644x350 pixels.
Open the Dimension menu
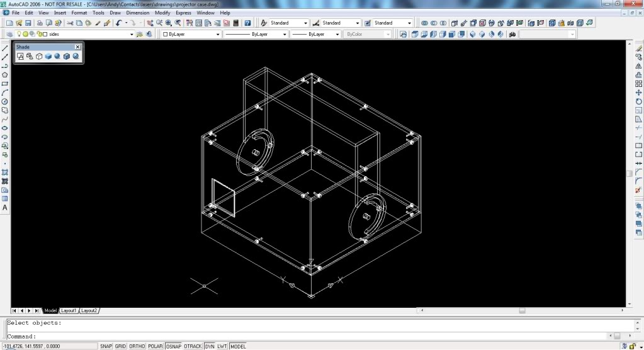pos(138,13)
